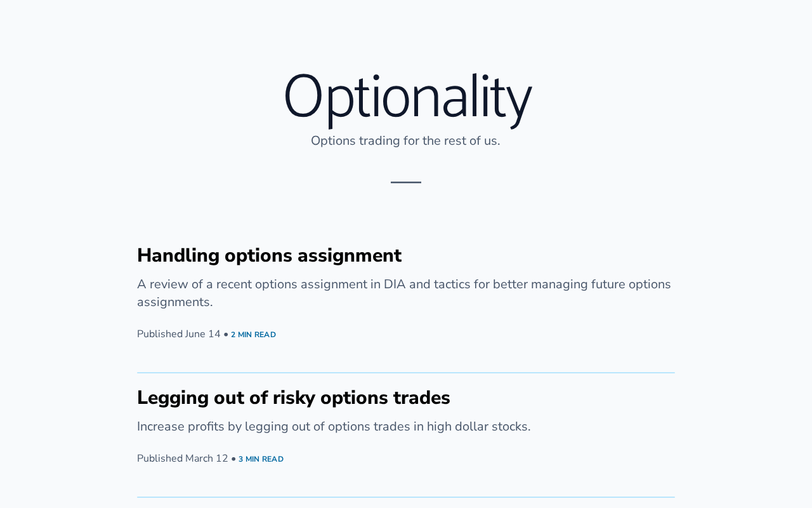Click the divider line below the first post
Image resolution: width=812 pixels, height=508 pixels.
pos(406,373)
